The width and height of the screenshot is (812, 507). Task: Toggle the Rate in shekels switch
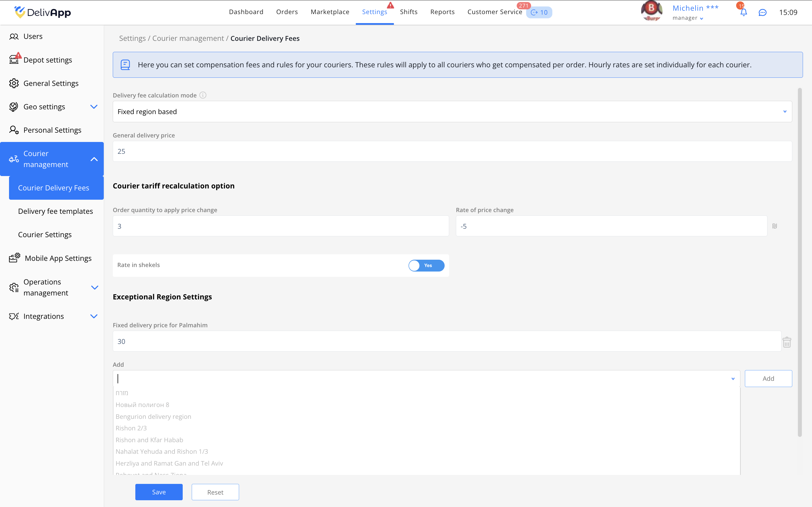point(426,265)
